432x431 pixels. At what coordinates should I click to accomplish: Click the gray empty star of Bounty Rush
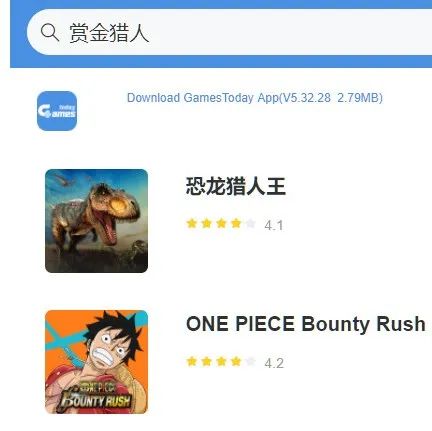(x=251, y=361)
